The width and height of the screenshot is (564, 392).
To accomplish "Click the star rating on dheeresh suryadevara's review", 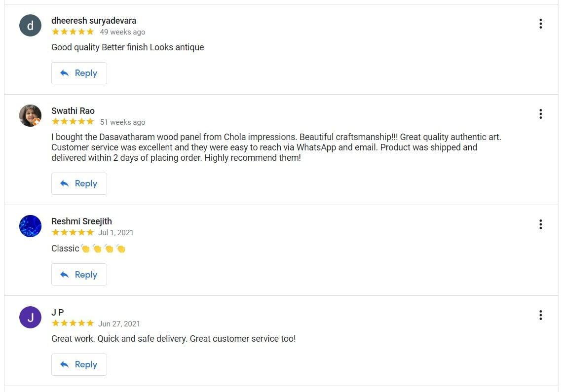I will [x=73, y=32].
